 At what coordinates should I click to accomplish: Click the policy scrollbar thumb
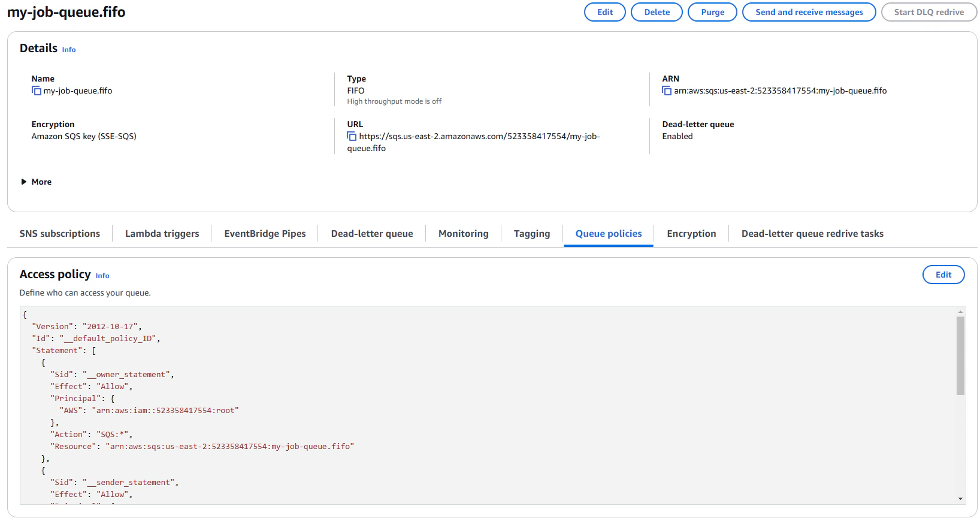[961, 356]
